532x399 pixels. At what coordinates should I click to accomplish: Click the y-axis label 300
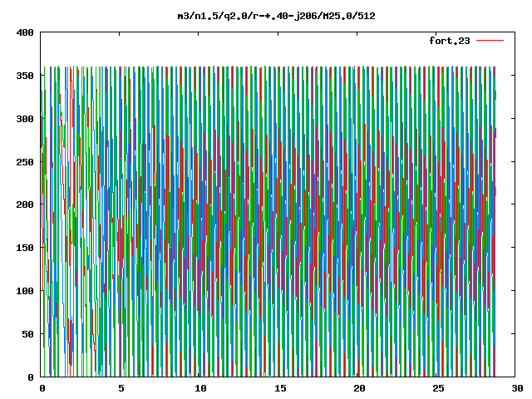pos(25,119)
